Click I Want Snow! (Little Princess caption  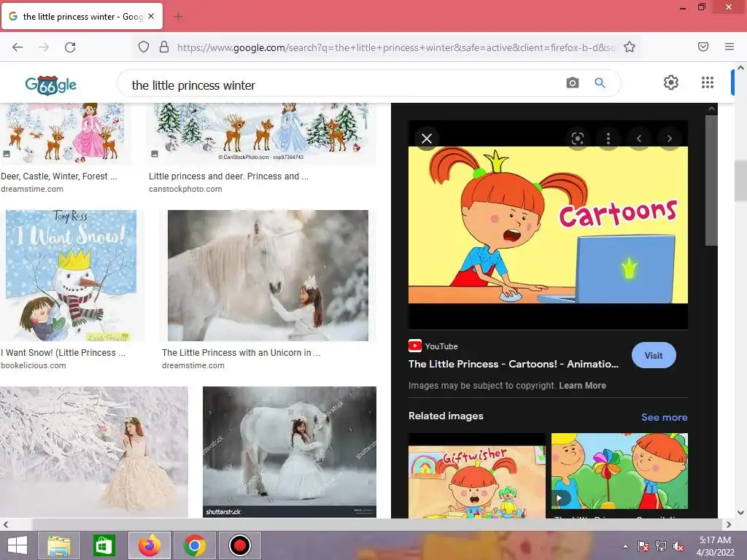pos(63,353)
